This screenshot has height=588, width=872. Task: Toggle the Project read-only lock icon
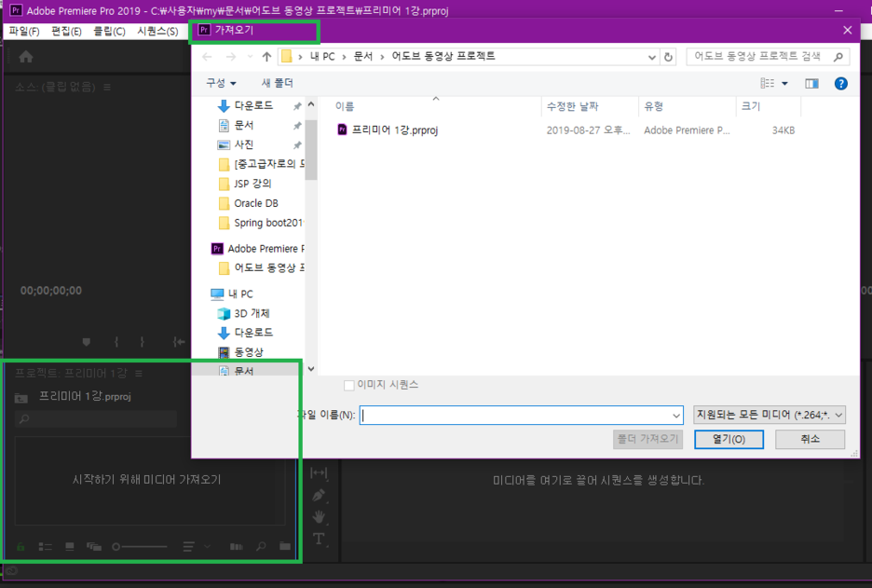tap(20, 547)
